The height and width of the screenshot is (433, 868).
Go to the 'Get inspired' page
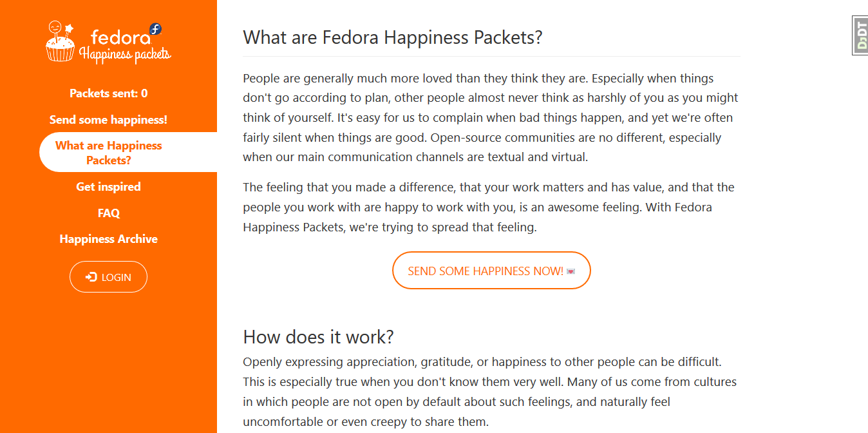pos(108,187)
